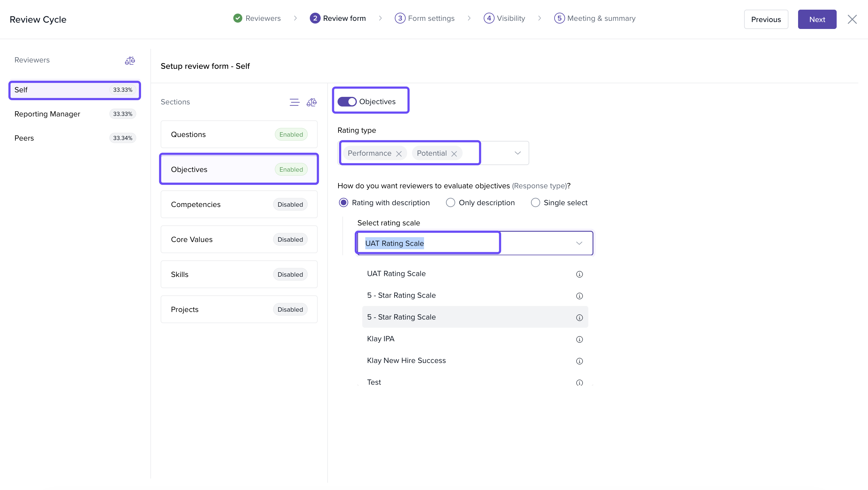Click the balance scale icon beside Reviewers
Image resolution: width=868 pixels, height=490 pixels.
coord(130,61)
